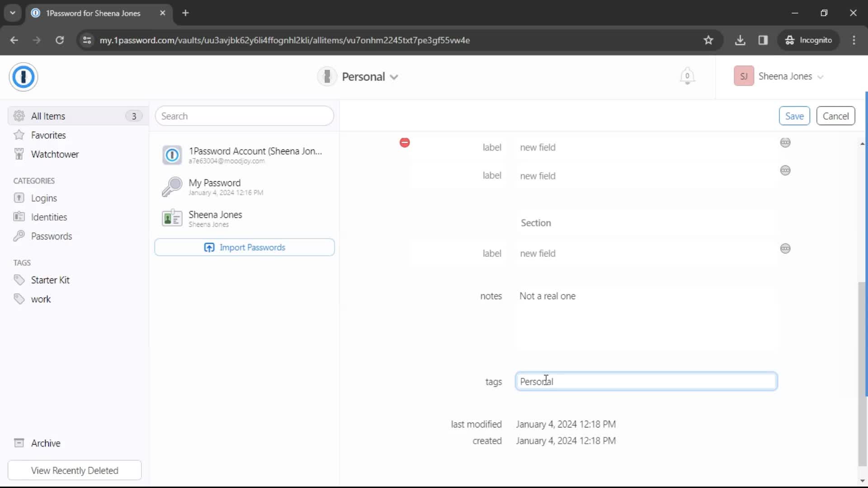Click the notifications bell icon

click(687, 76)
